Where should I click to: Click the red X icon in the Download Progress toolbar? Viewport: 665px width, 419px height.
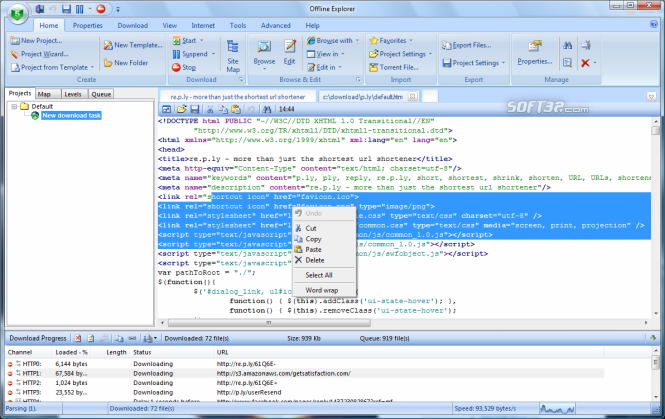[78, 338]
